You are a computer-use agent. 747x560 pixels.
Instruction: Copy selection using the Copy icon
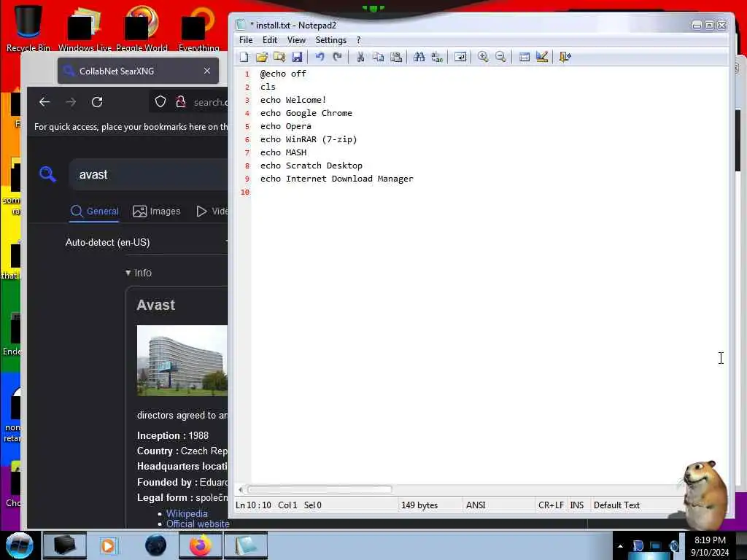[x=379, y=57]
